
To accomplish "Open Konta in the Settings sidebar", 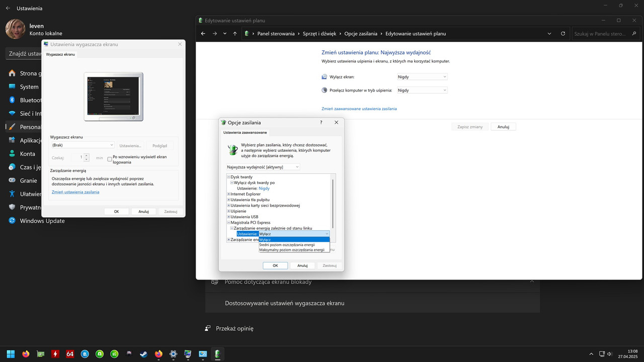I will (28, 154).
